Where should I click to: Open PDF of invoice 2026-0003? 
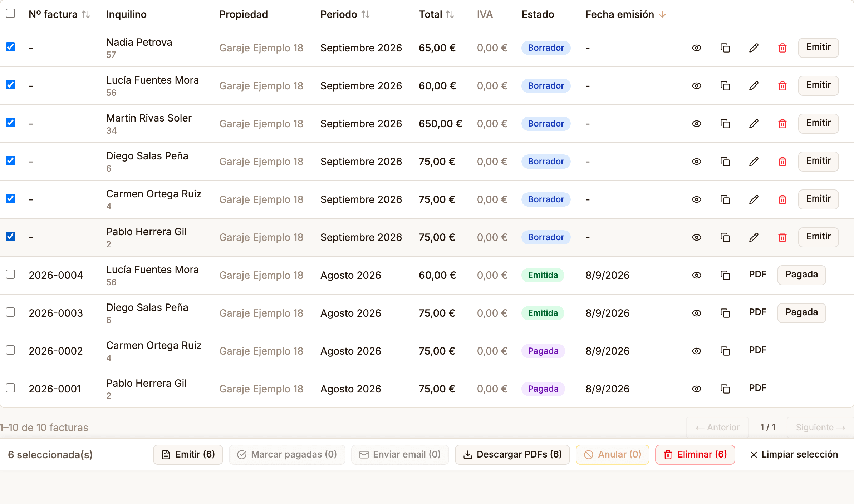tap(757, 312)
